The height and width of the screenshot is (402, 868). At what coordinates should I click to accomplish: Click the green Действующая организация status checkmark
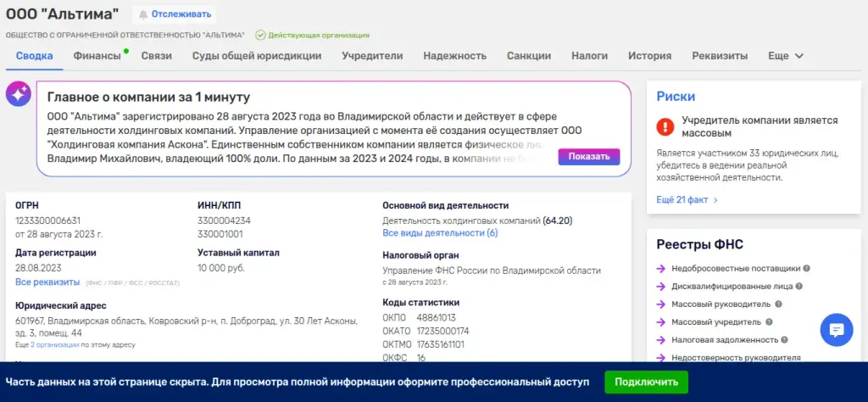point(260,35)
